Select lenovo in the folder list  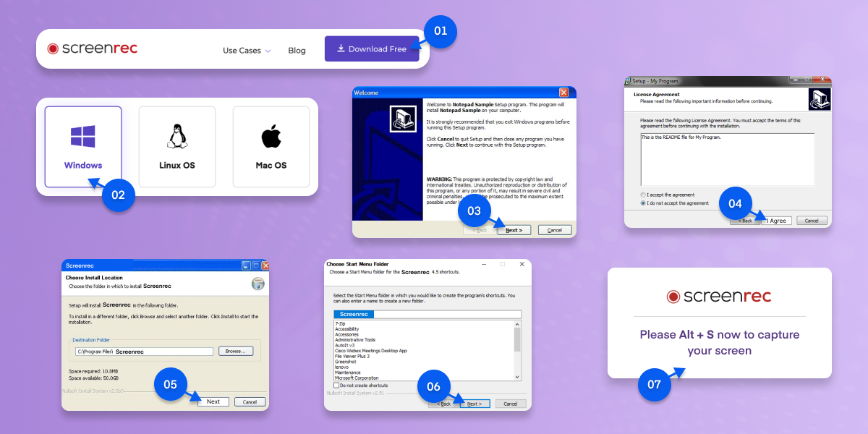click(341, 367)
